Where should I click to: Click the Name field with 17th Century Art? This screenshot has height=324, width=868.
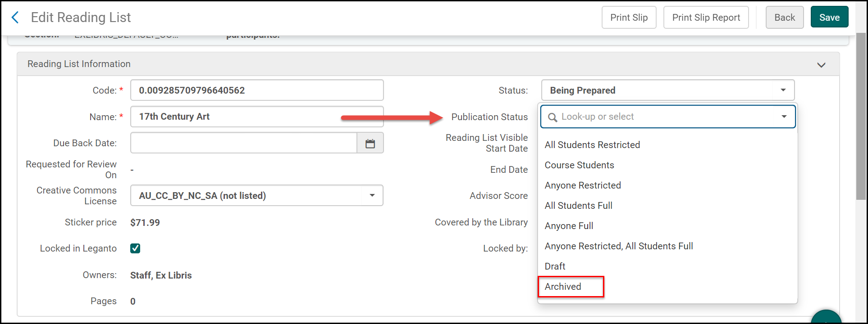coord(257,117)
